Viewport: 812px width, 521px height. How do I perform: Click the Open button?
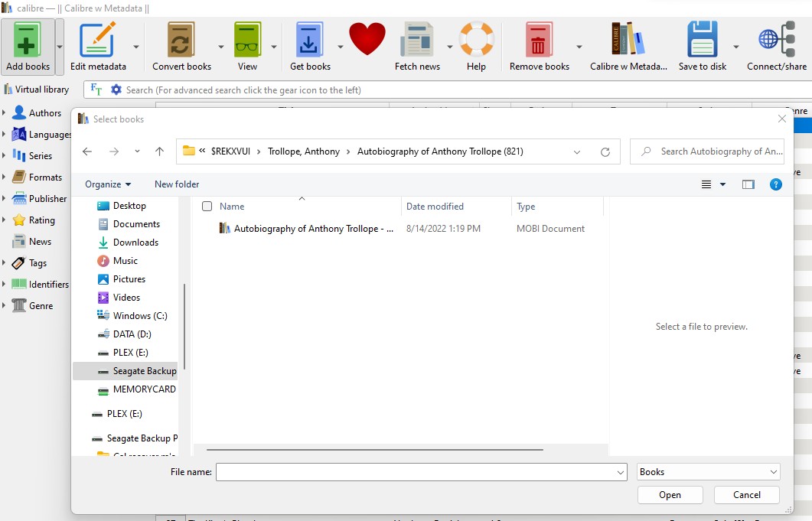(670, 495)
